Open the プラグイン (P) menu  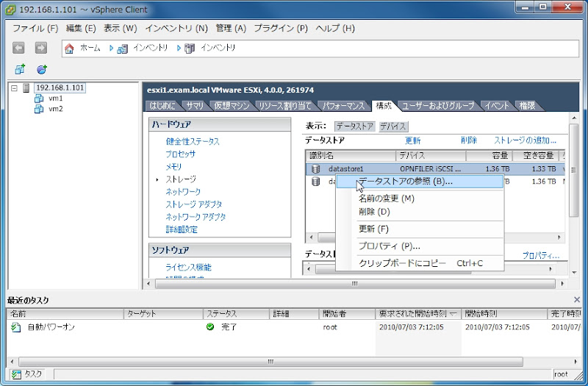[x=281, y=29]
